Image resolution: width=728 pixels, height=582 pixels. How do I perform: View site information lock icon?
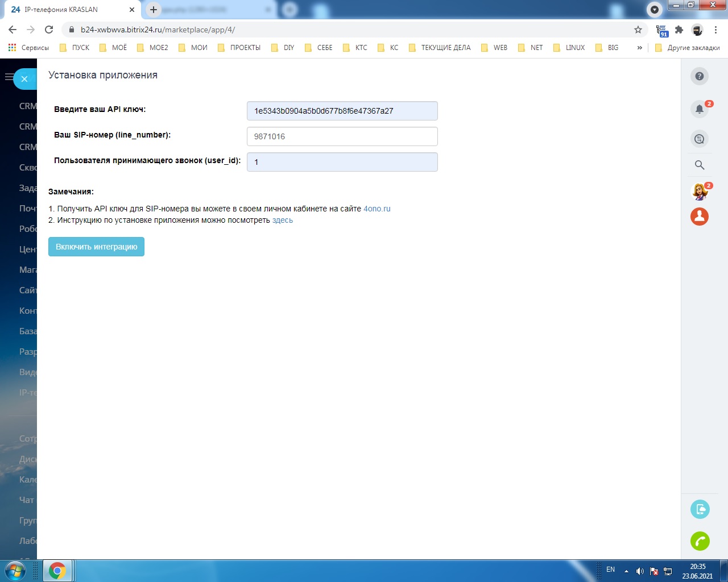point(71,30)
